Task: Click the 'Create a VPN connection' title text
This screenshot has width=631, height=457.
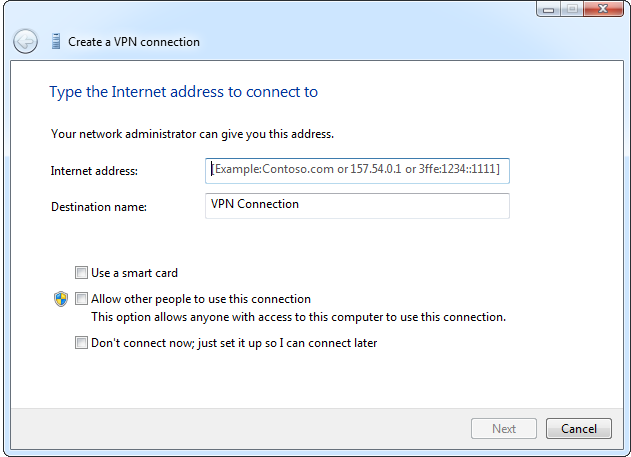Action: click(x=134, y=42)
